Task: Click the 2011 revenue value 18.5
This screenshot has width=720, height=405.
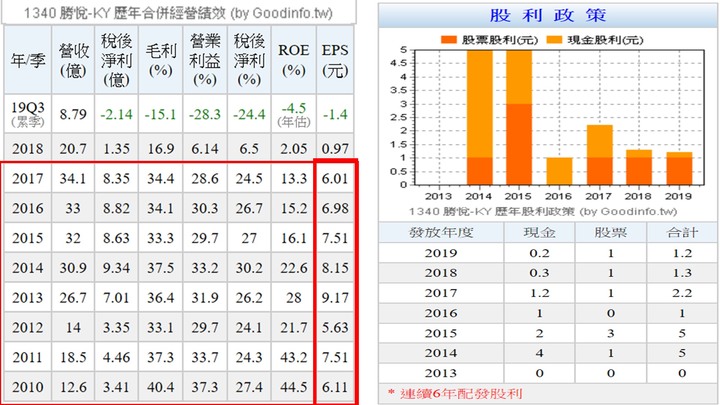Action: (73, 357)
